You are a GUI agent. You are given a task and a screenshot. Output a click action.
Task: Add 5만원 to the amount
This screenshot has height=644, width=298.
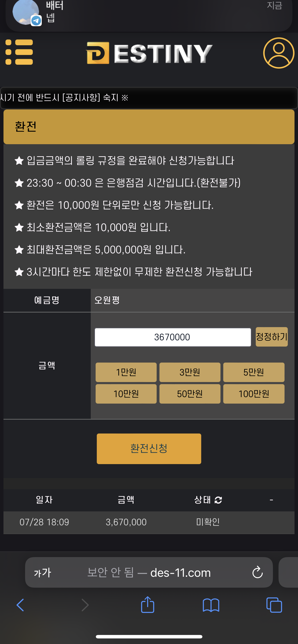pyautogui.click(x=254, y=372)
